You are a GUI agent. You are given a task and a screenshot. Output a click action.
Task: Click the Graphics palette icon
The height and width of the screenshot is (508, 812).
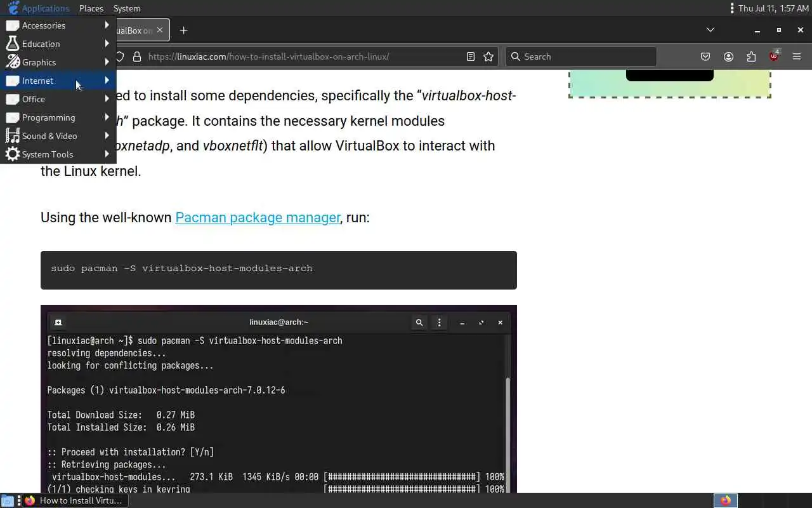click(12, 62)
